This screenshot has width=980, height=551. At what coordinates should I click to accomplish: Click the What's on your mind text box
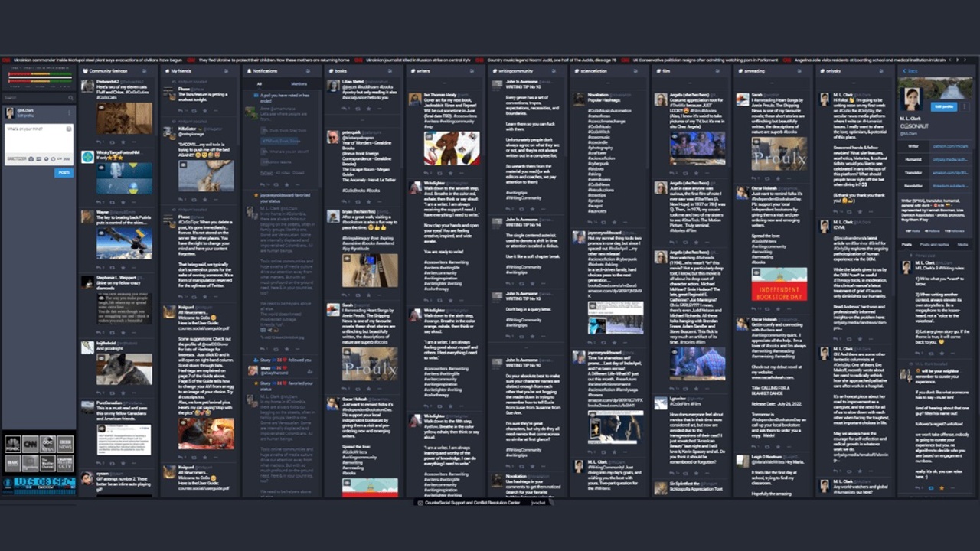coord(38,139)
